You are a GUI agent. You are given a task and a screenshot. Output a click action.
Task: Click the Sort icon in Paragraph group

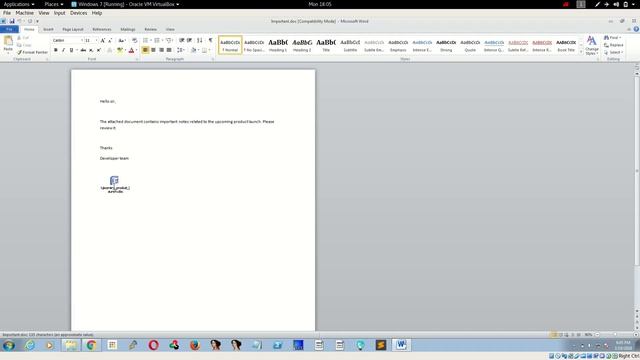pos(200,40)
